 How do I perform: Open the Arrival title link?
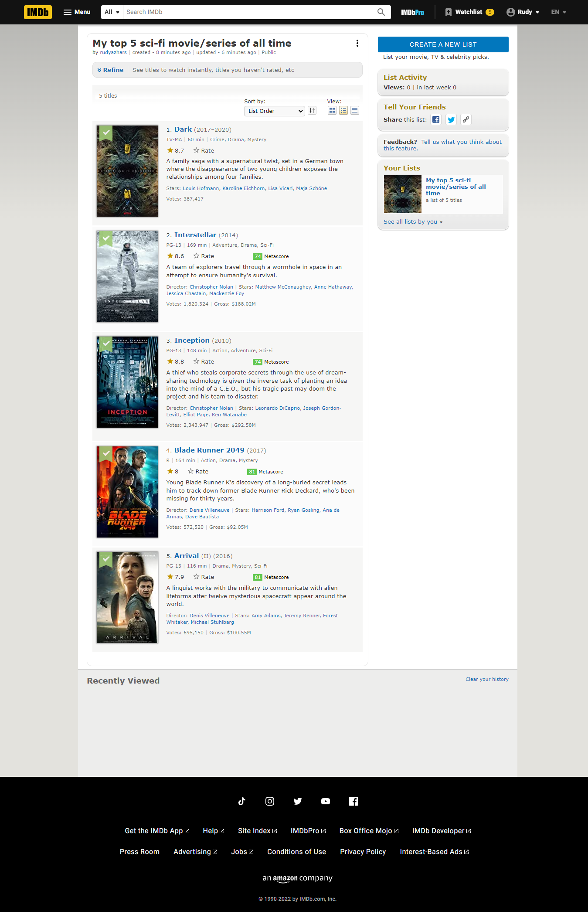click(x=187, y=556)
